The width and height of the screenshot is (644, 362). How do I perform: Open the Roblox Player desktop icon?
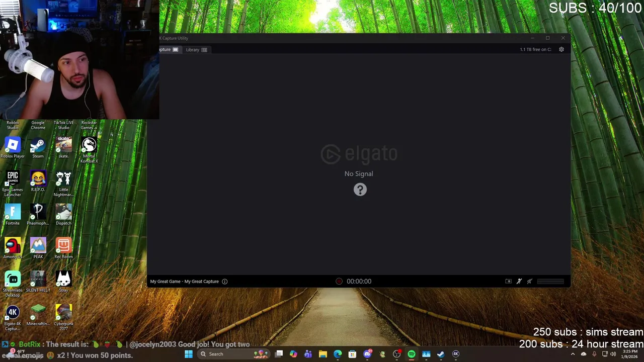pos(13,148)
